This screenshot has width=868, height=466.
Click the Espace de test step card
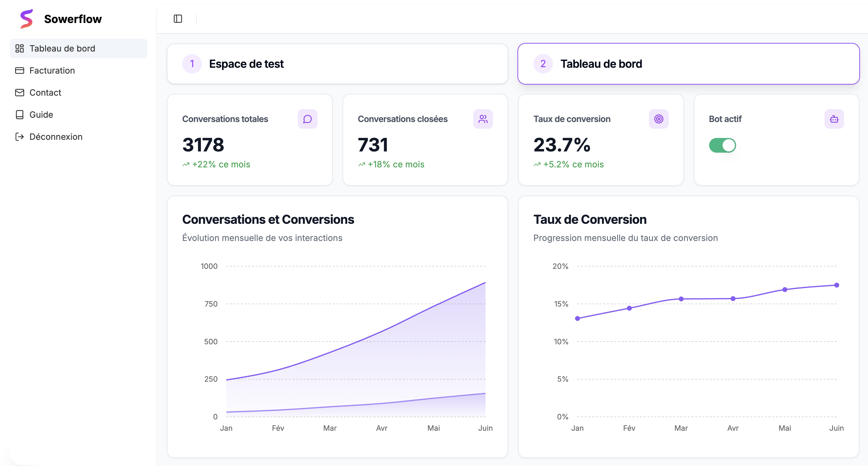click(x=337, y=64)
